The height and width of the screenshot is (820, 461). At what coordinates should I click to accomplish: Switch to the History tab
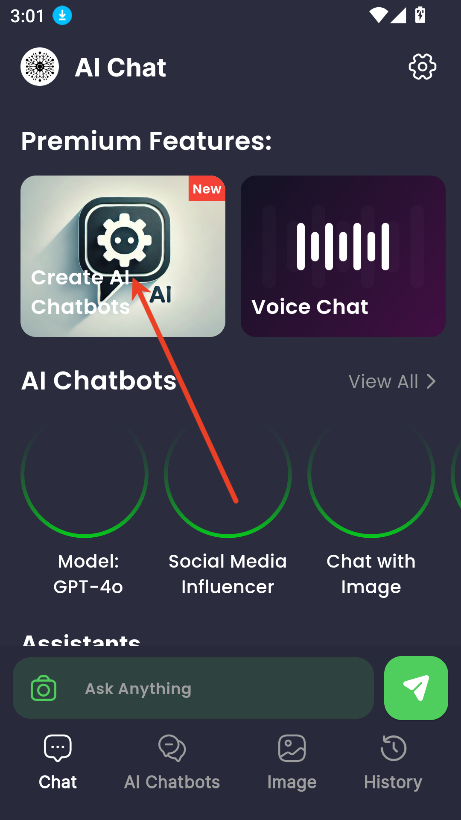point(393,761)
